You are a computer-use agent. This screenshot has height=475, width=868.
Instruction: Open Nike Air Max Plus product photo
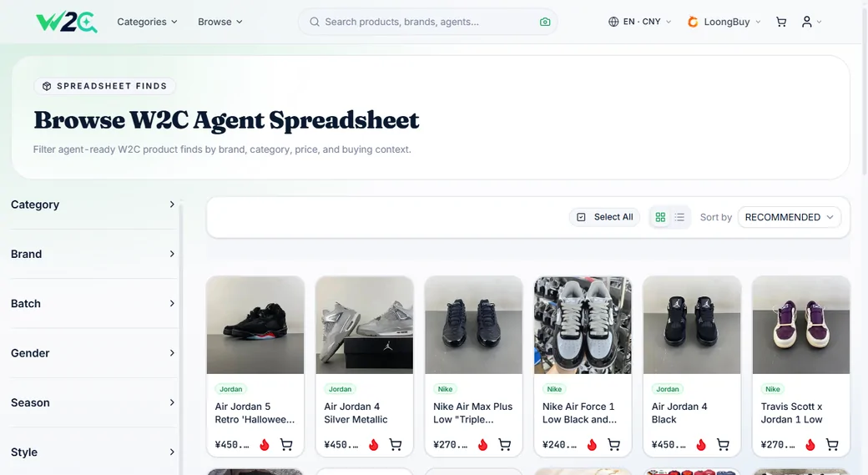474,325
